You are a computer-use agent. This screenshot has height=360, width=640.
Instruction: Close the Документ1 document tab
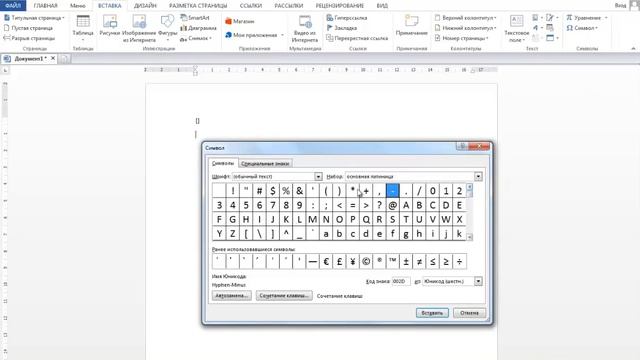pyautogui.click(x=53, y=59)
